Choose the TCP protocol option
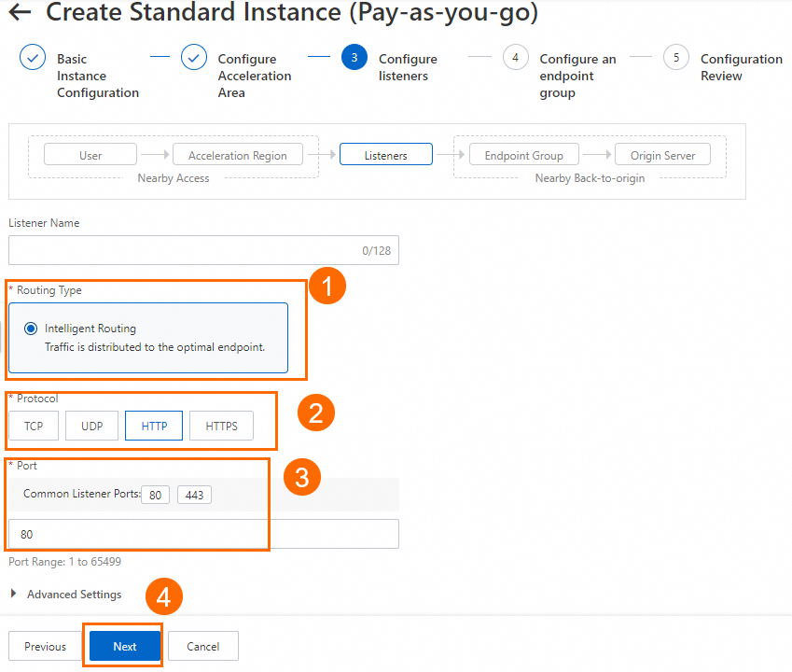The image size is (792, 672). (x=34, y=427)
